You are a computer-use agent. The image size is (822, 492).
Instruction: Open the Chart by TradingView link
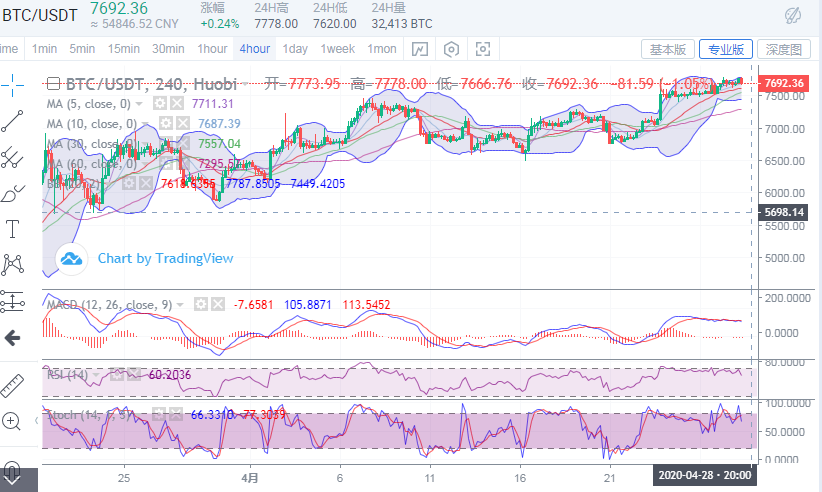(x=165, y=258)
